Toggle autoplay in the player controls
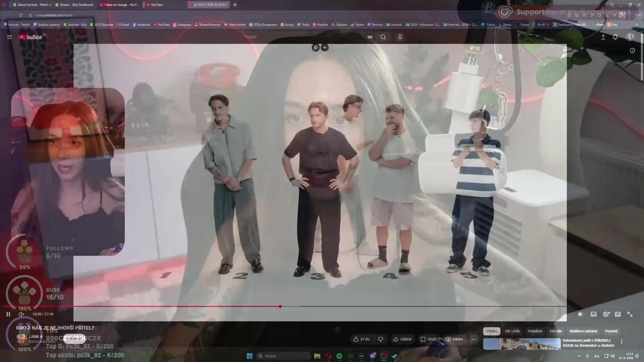Viewport: 644px width, 362px height. tap(580, 314)
